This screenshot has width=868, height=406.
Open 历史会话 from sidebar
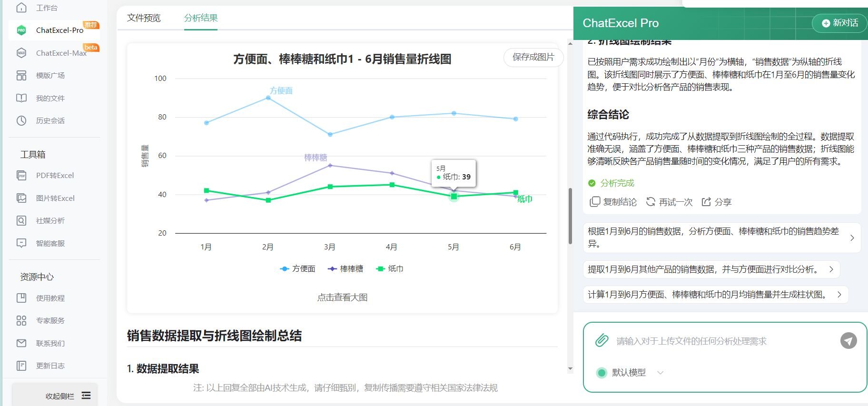[x=50, y=121]
